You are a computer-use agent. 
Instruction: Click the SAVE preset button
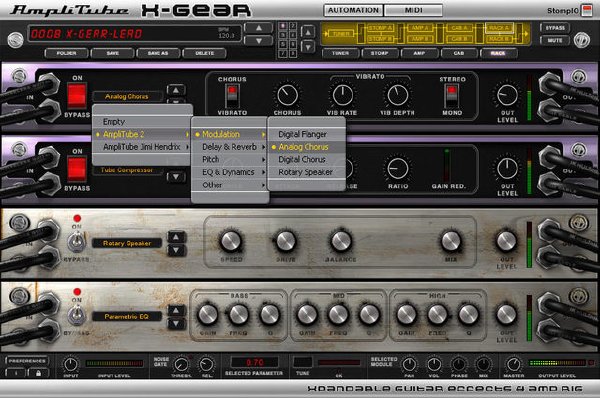pyautogui.click(x=112, y=53)
